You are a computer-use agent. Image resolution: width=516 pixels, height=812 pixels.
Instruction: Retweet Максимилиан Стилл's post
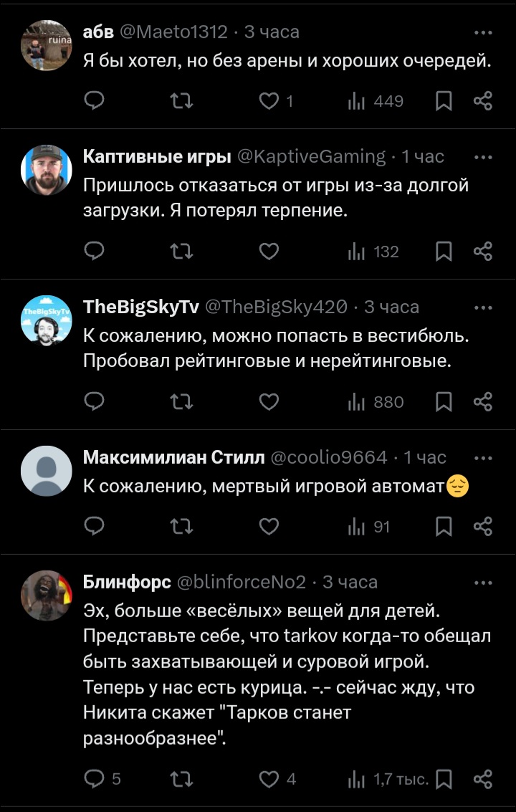point(182,527)
